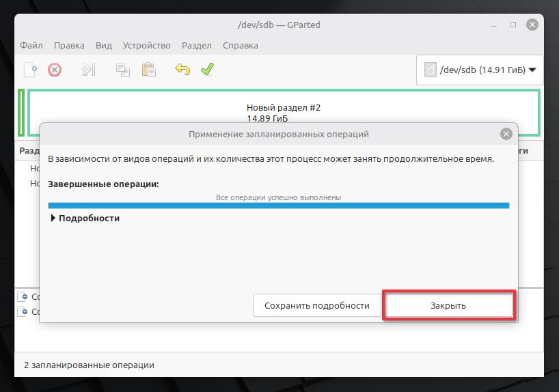Click the status text '2 запланированные операции'
The width and height of the screenshot is (559, 392).
tap(89, 365)
